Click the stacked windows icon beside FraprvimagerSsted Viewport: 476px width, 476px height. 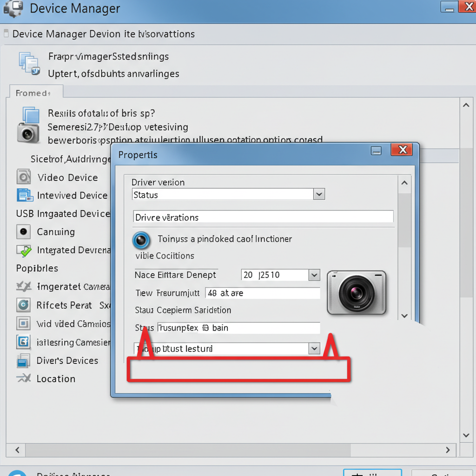29,63
